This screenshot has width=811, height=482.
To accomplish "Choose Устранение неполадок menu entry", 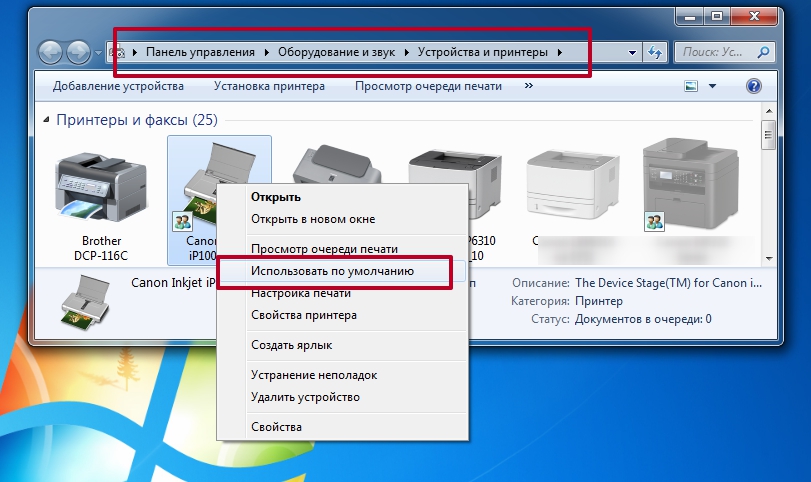I will 314,375.
